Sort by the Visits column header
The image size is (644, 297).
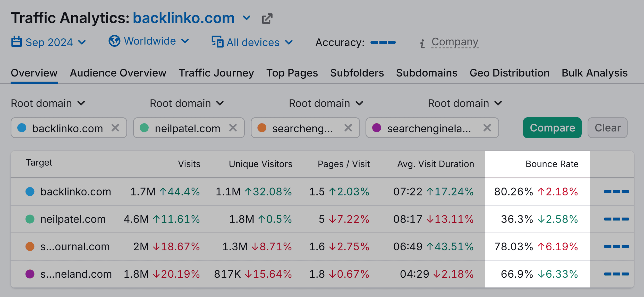[189, 164]
